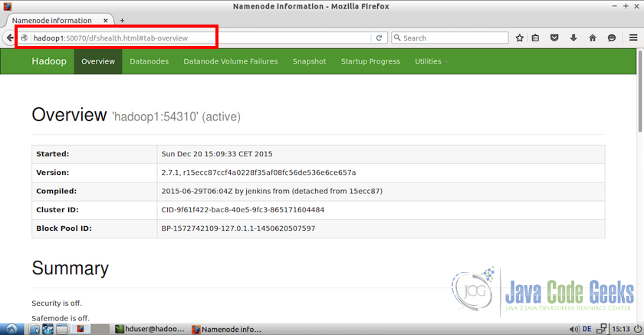Screen dimensions: 644x335
Task: Launch the file manager from taskbar
Action: (34, 330)
